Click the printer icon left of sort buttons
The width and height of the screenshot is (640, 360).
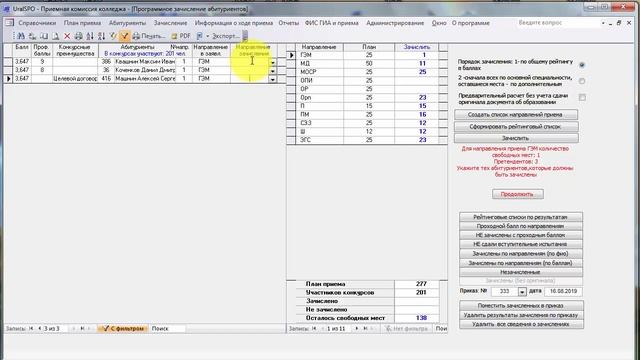pos(79,36)
